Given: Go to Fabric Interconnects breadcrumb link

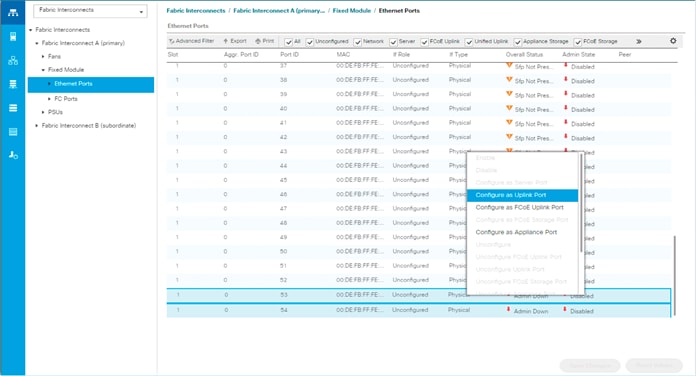Looking at the screenshot, I should [x=196, y=11].
